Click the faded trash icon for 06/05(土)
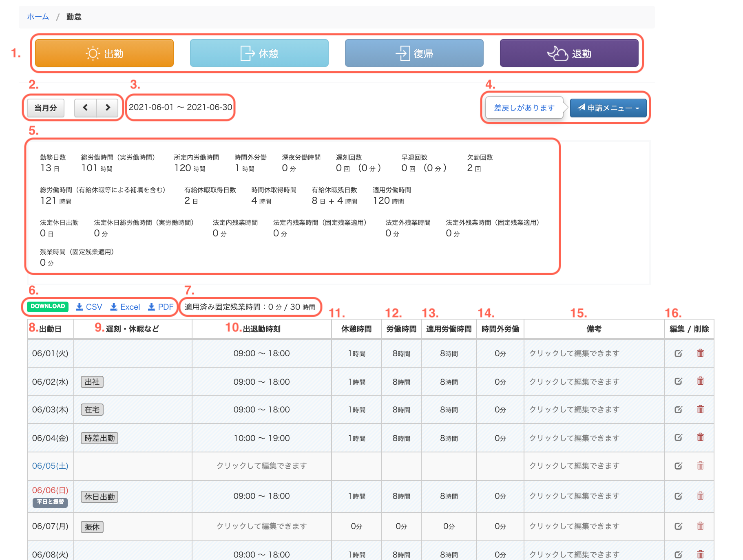 [x=700, y=465]
